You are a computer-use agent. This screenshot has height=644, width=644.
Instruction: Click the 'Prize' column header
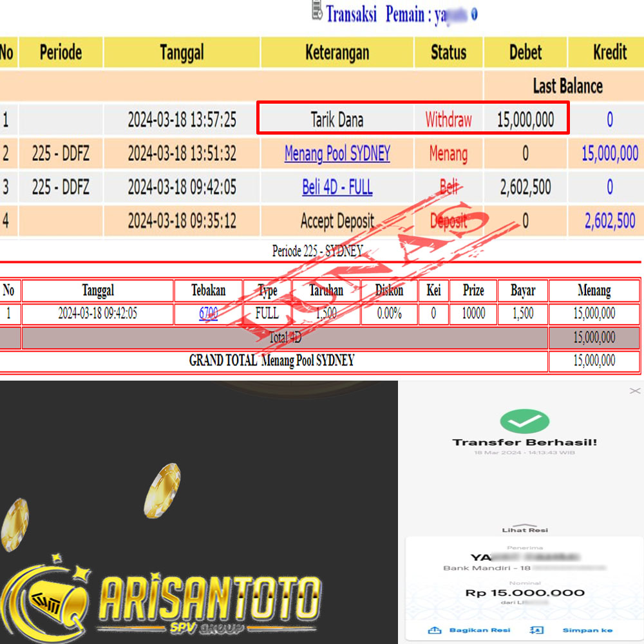473,290
